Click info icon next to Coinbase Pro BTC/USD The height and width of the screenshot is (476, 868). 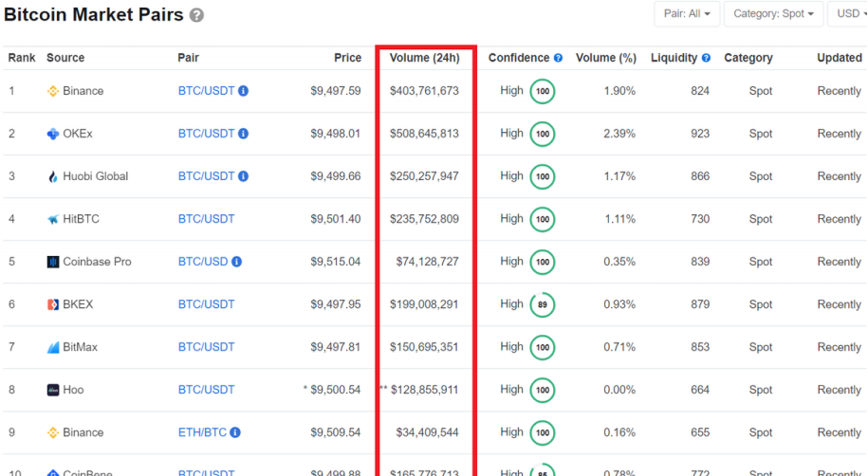236,262
